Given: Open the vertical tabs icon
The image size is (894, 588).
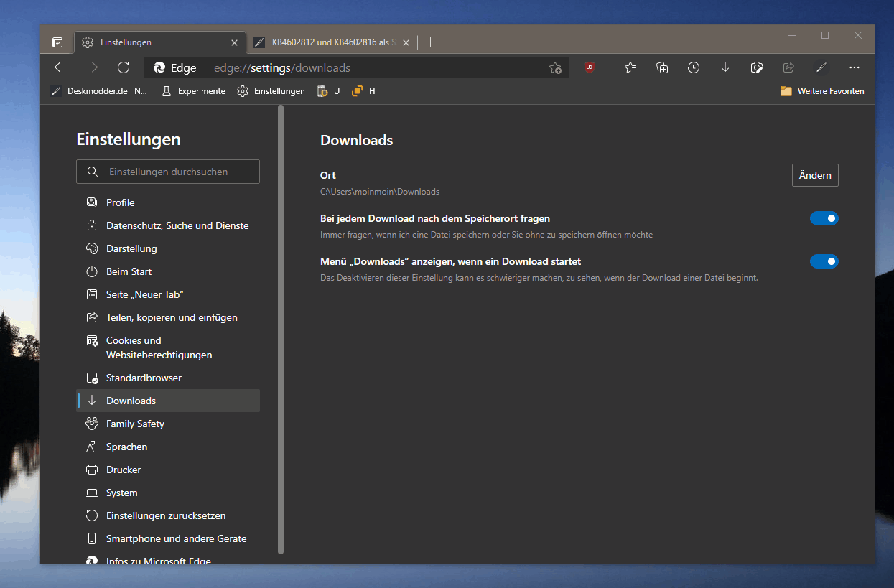Looking at the screenshot, I should (57, 42).
